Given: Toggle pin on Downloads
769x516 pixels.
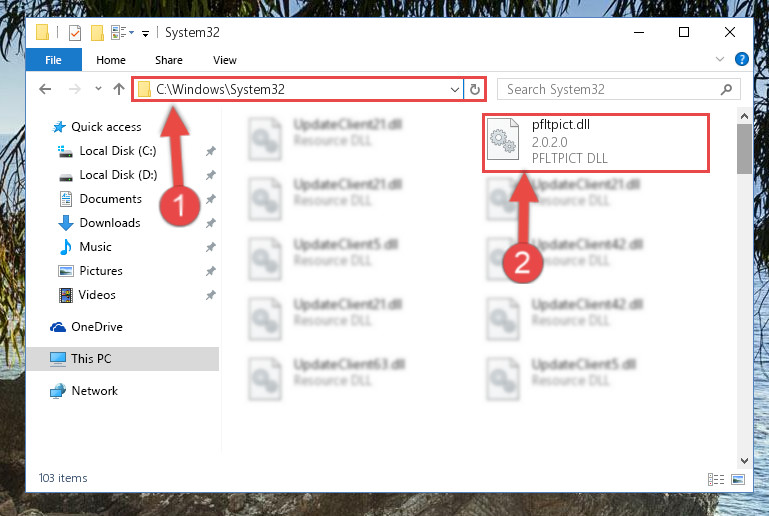Looking at the screenshot, I should (x=210, y=223).
